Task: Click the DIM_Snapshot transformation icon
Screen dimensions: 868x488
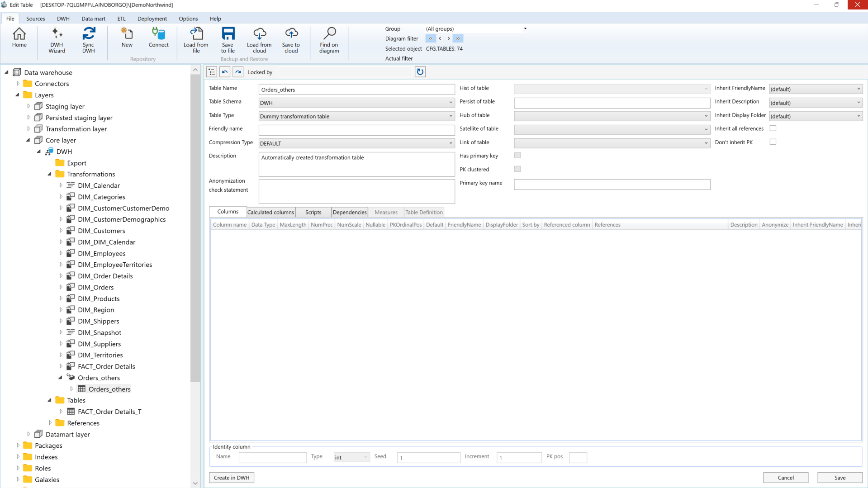Action: pyautogui.click(x=71, y=332)
